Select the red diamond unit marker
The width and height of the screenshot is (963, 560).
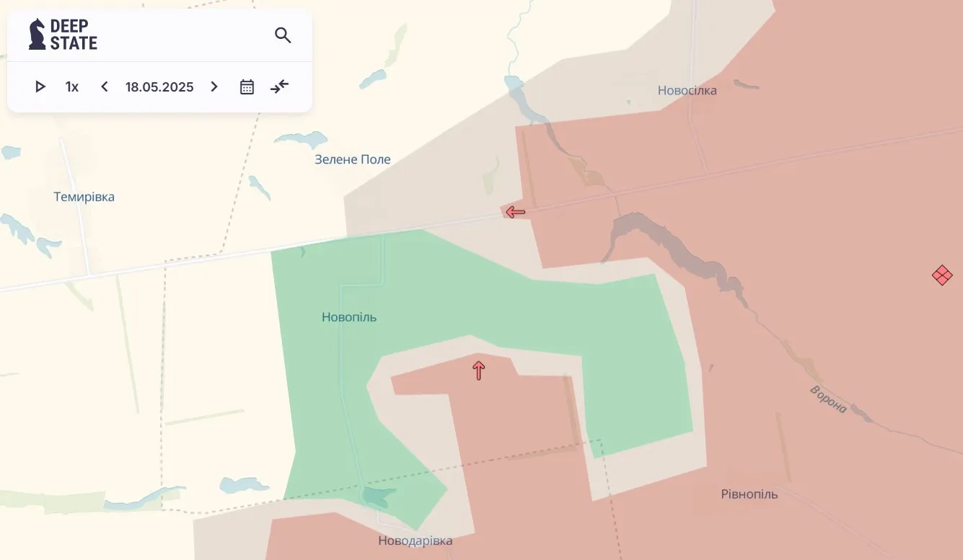(942, 275)
